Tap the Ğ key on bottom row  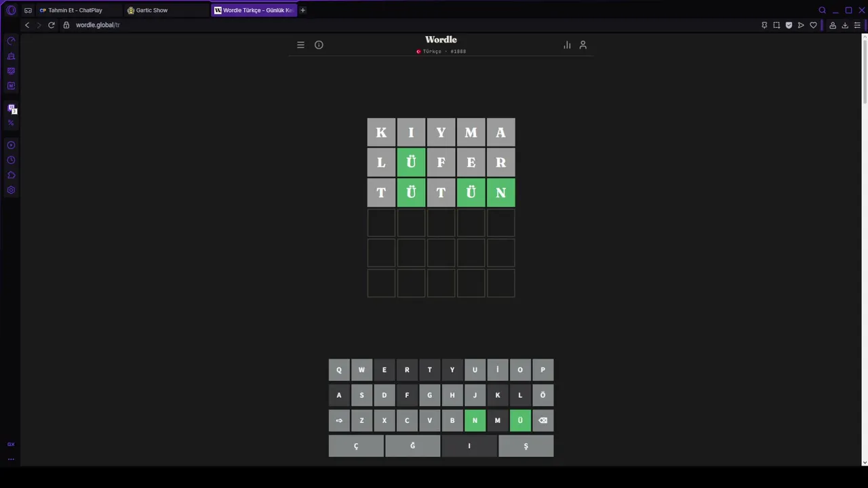point(412,446)
